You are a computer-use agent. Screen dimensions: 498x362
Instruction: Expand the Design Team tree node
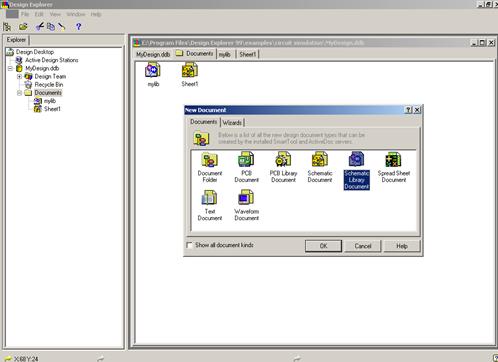[19, 77]
